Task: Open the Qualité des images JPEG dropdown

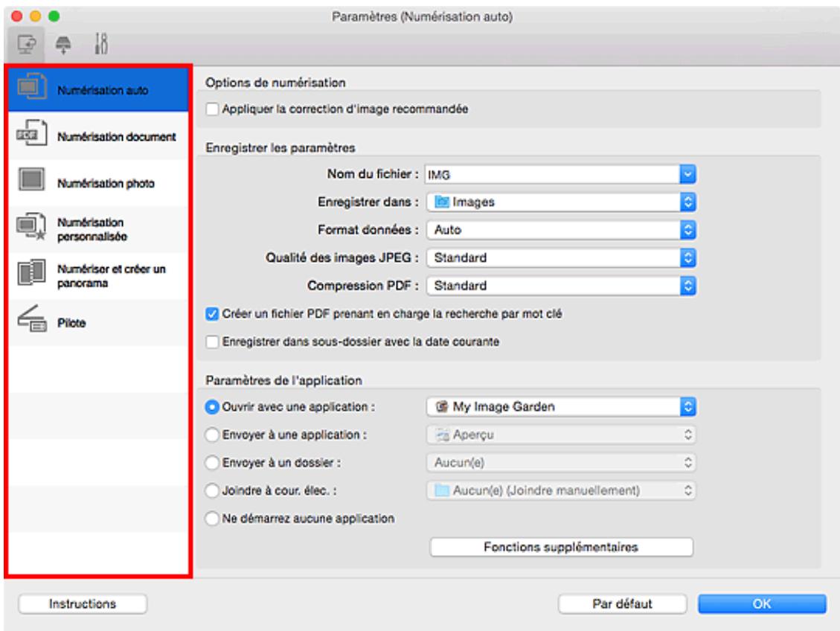Action: tap(561, 257)
